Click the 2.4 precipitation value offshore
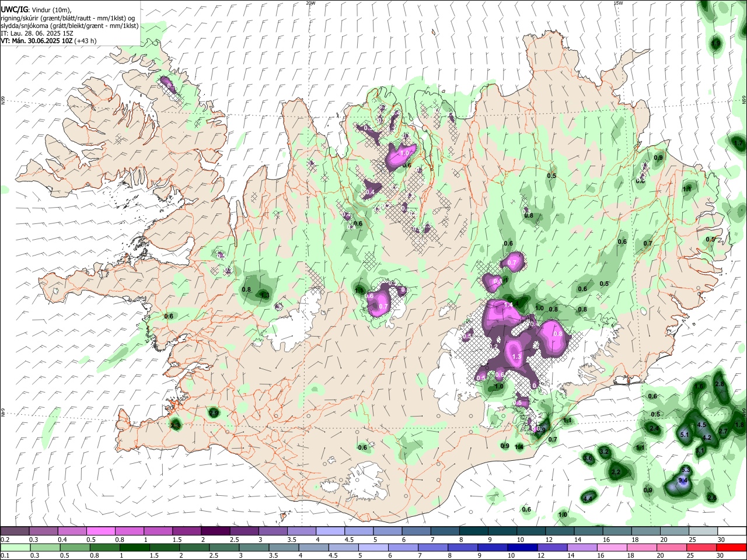This screenshot has width=747, height=560. click(x=654, y=429)
